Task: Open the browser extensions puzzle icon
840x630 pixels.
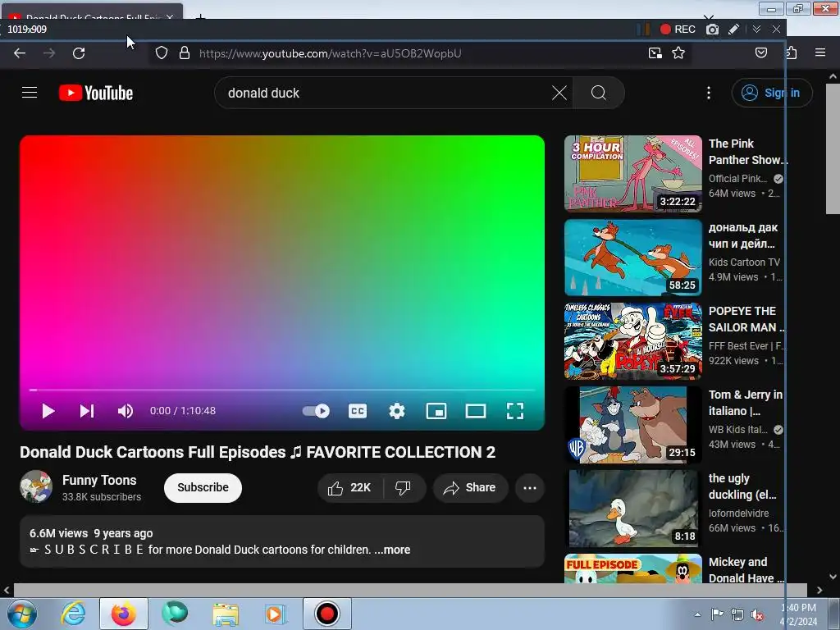Action: click(792, 52)
